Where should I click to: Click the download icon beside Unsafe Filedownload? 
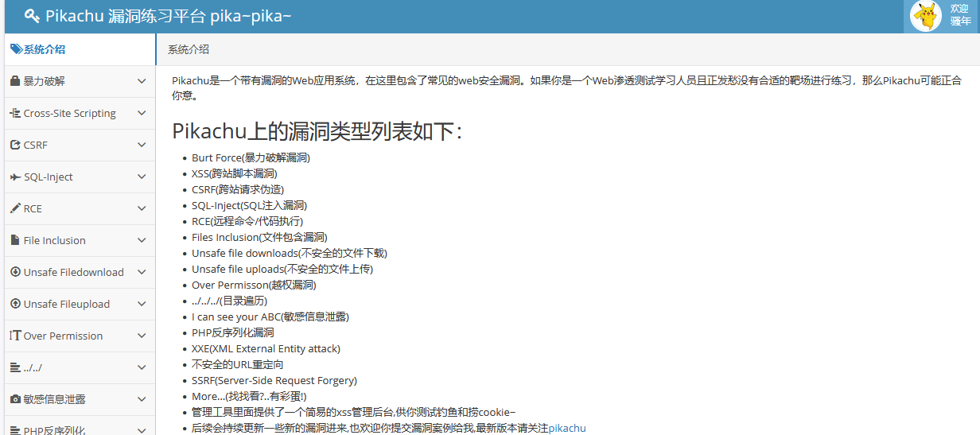click(15, 272)
